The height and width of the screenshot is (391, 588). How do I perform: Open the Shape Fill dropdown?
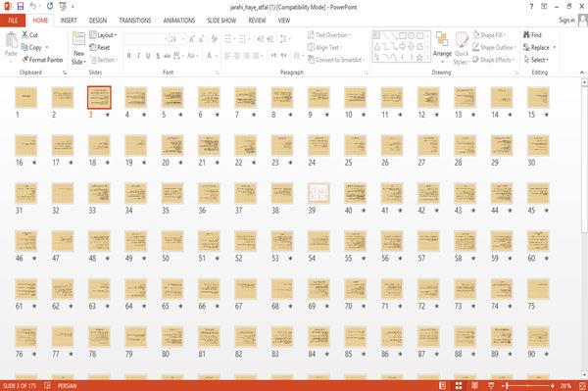(490, 35)
